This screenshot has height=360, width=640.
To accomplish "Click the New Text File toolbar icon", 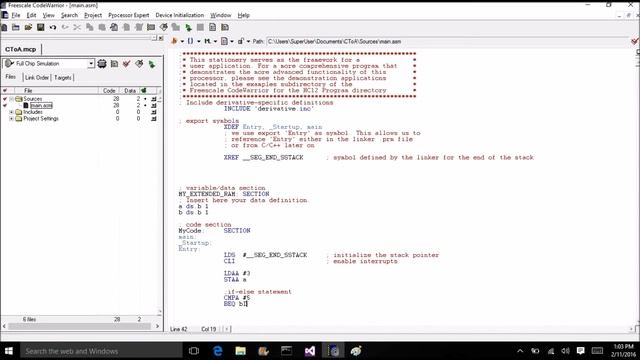I will coord(4,27).
